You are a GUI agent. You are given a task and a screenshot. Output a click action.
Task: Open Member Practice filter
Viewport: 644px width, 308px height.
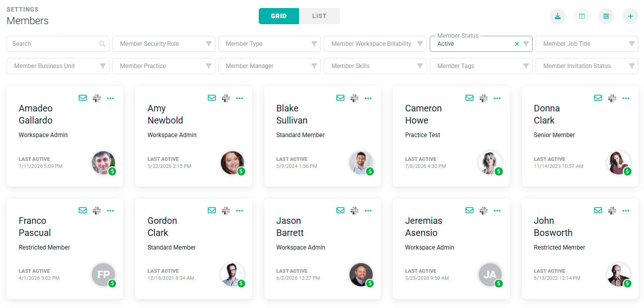pyautogui.click(x=164, y=66)
